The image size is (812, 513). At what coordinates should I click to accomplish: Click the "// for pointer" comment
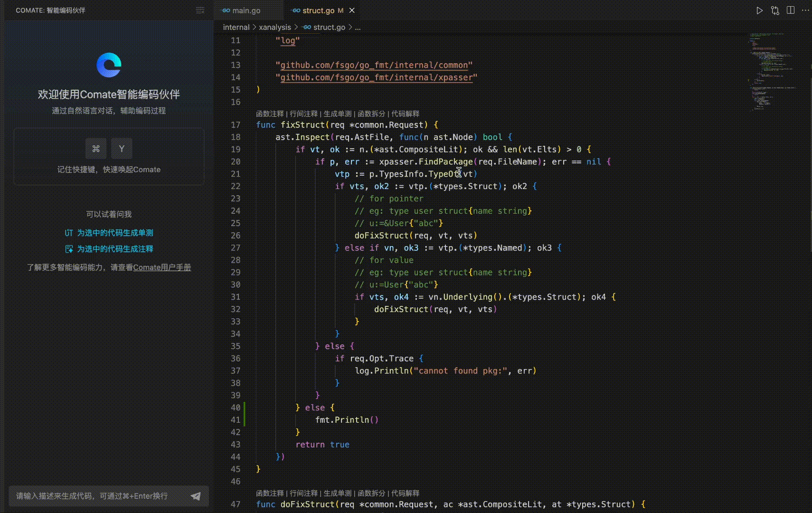tap(389, 199)
